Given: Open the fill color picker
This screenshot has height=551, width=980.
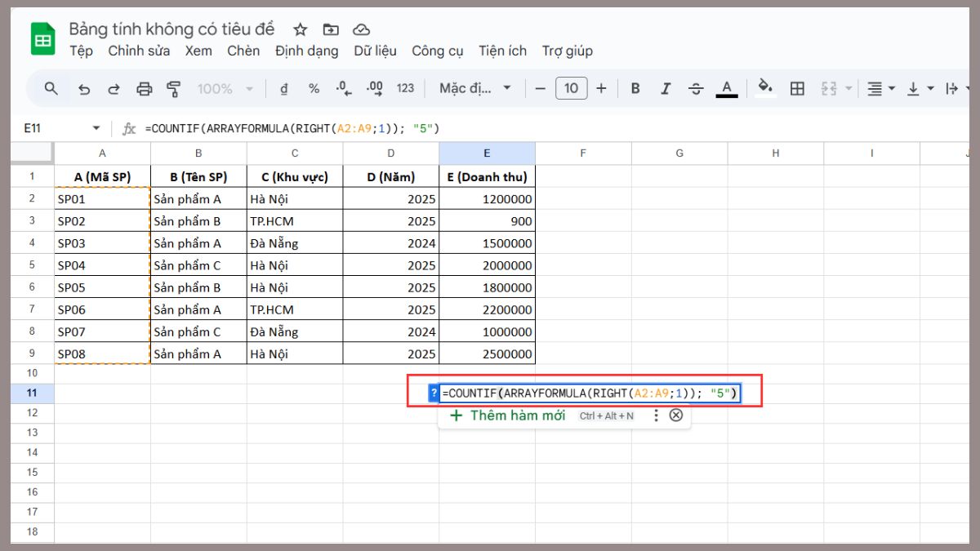Looking at the screenshot, I should click(x=765, y=88).
